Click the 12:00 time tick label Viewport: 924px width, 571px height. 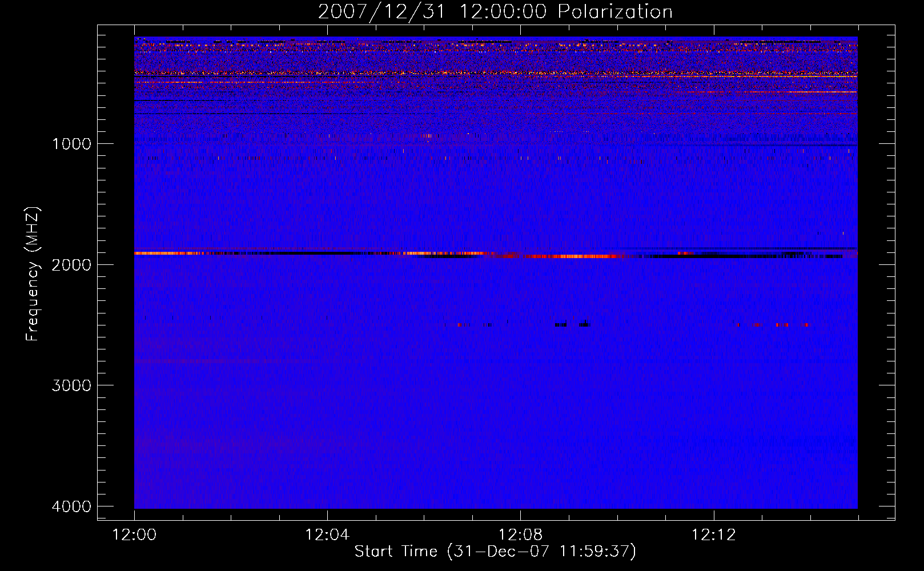(x=134, y=535)
